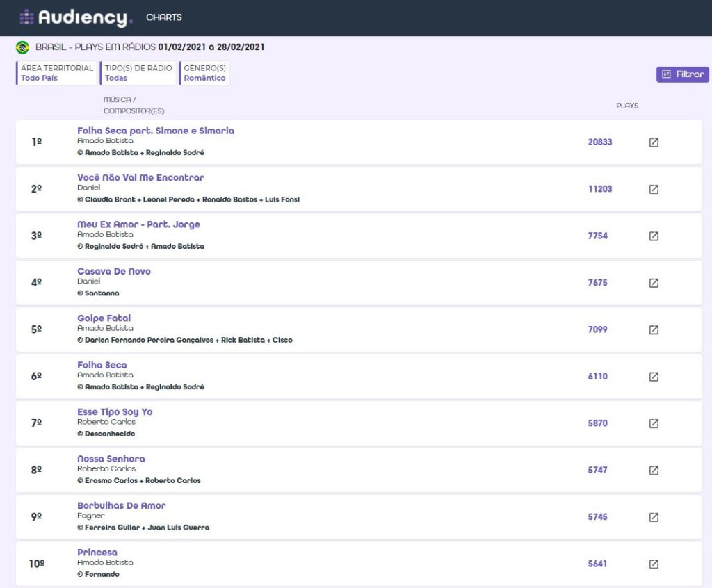Click the Audiency logo
This screenshot has height=588, width=712.
[x=75, y=17]
